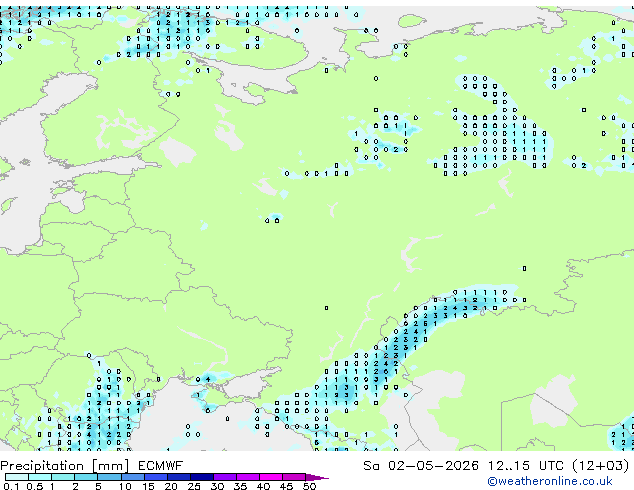
Task: Pick the 10–15 mm legend swatch
Action: 133,477
